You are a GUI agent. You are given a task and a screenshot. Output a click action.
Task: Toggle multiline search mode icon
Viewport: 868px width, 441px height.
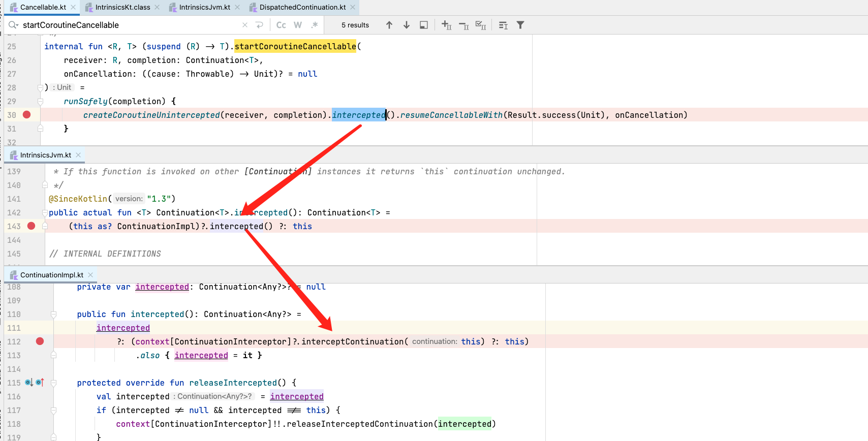tap(503, 25)
